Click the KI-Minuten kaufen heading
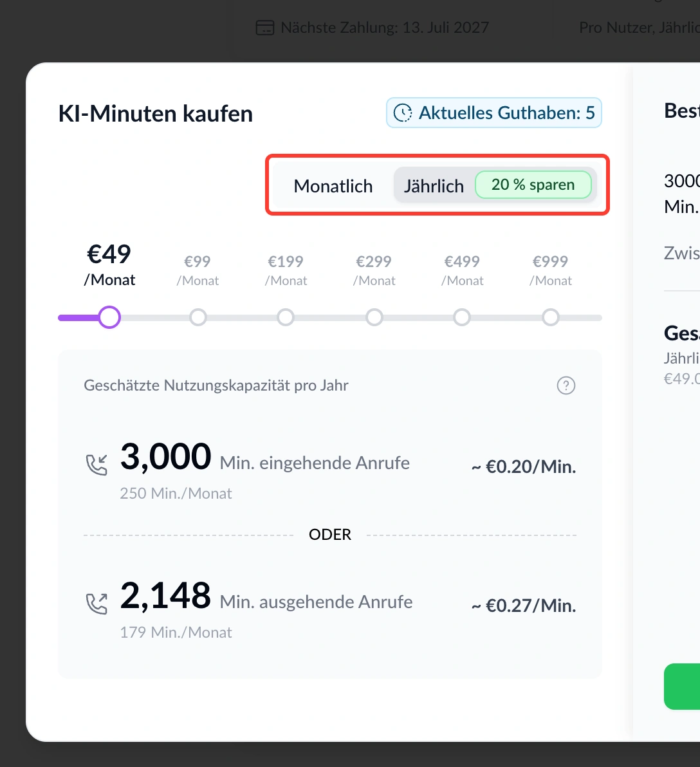Screen dimensions: 700x767 [x=156, y=113]
